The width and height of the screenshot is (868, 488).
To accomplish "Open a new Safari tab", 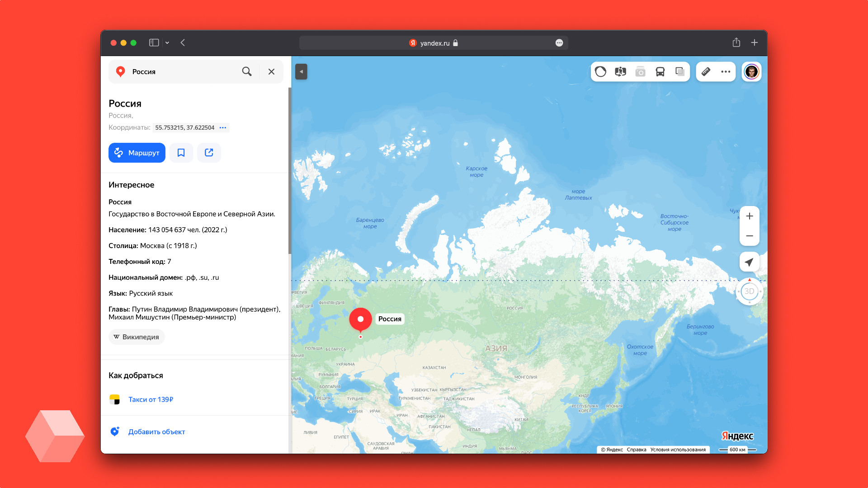I will click(x=755, y=42).
